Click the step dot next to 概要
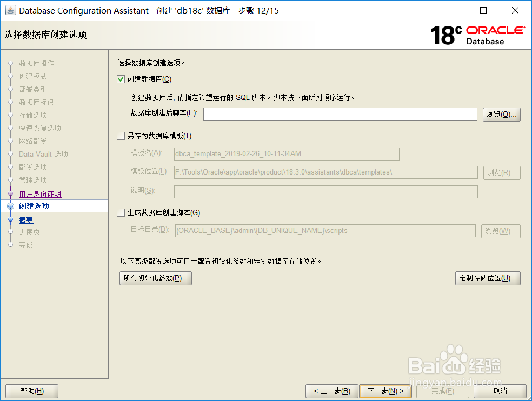 point(11,219)
